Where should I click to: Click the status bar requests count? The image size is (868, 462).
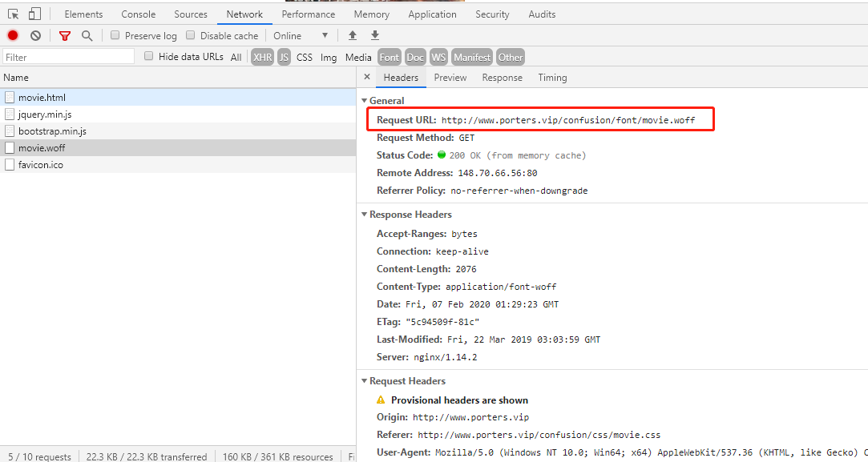[x=39, y=456]
